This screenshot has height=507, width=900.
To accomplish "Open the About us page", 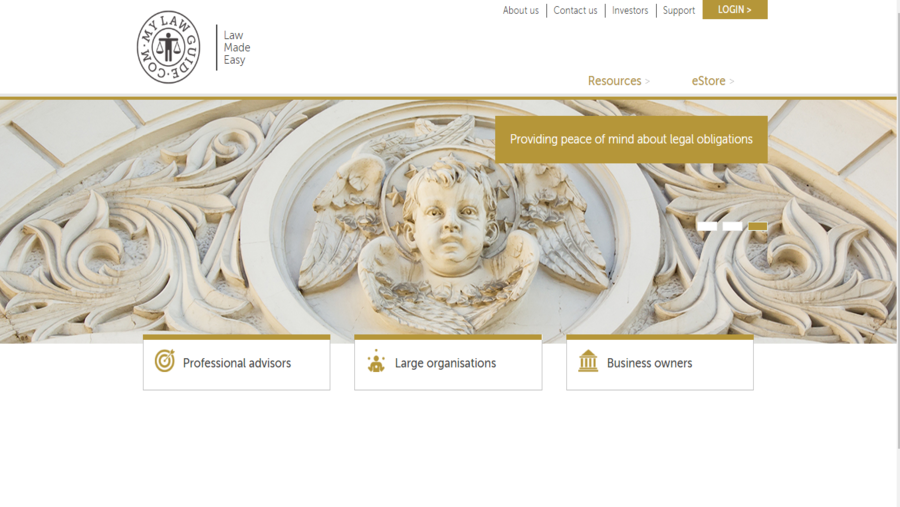I will click(521, 10).
